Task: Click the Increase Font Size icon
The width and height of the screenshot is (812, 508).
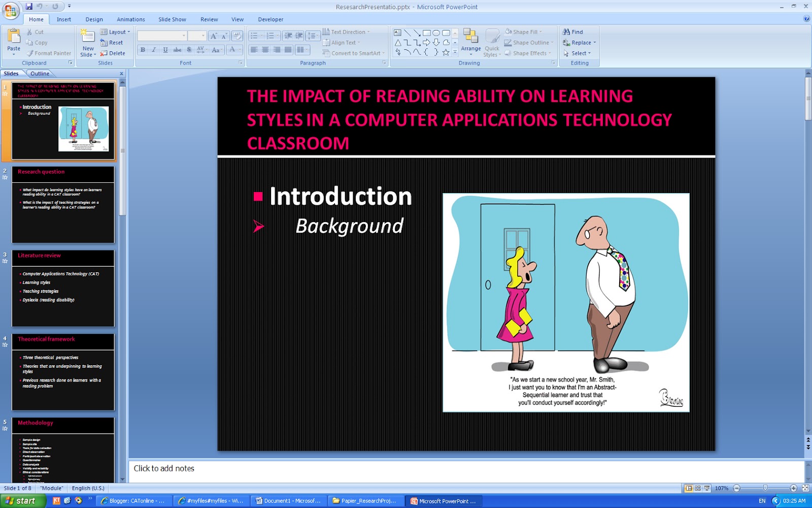Action: tap(214, 36)
